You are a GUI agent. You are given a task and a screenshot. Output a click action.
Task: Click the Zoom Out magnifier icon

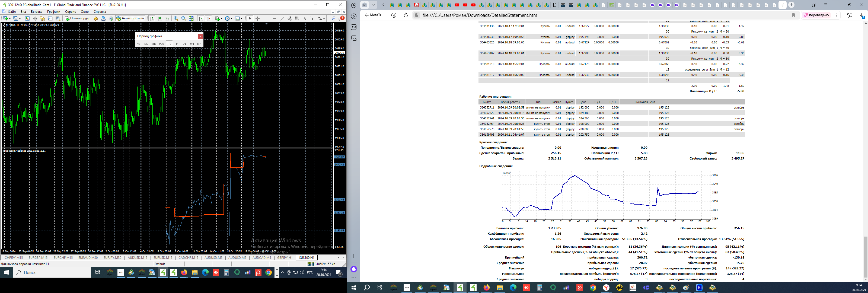184,18
